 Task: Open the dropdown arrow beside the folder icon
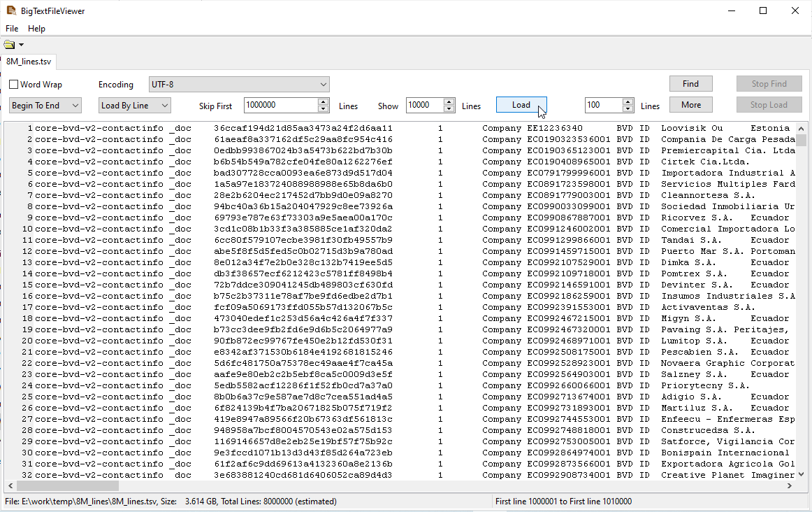(x=21, y=45)
